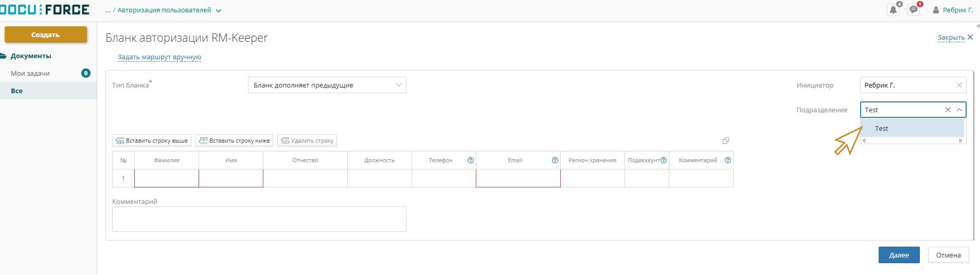Click row number 1 cell
This screenshot has height=275, width=980.
pyautogui.click(x=123, y=178)
